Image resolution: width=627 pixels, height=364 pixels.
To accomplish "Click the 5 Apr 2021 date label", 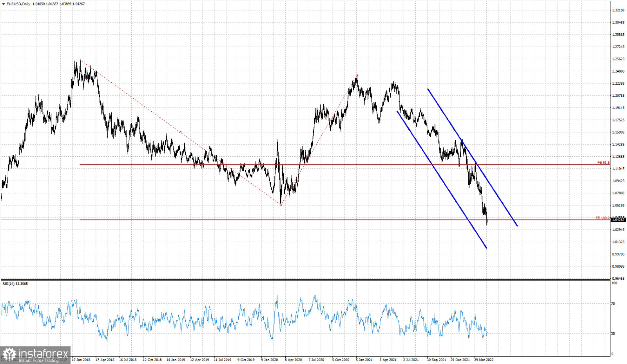I will pyautogui.click(x=388, y=360).
